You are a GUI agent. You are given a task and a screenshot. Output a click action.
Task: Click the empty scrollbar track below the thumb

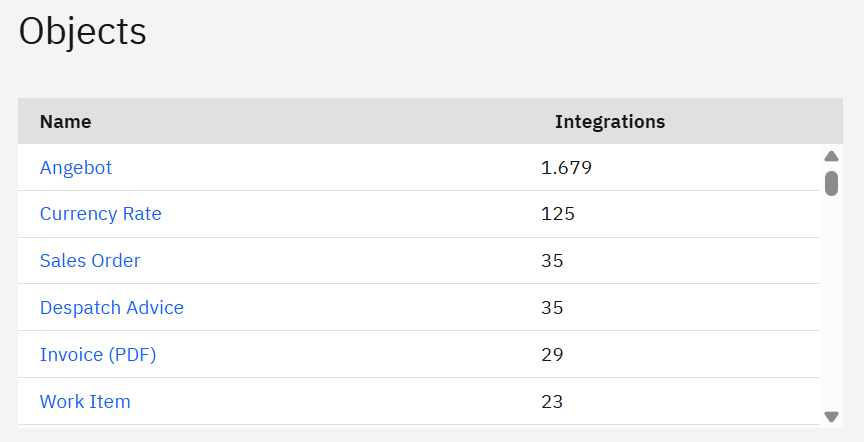[831, 300]
